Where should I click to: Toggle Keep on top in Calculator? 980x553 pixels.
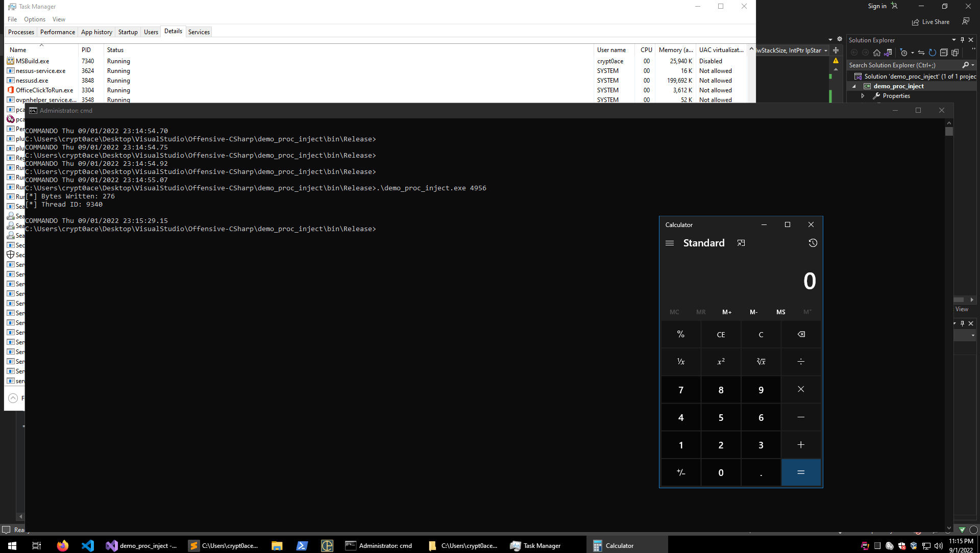[741, 243]
